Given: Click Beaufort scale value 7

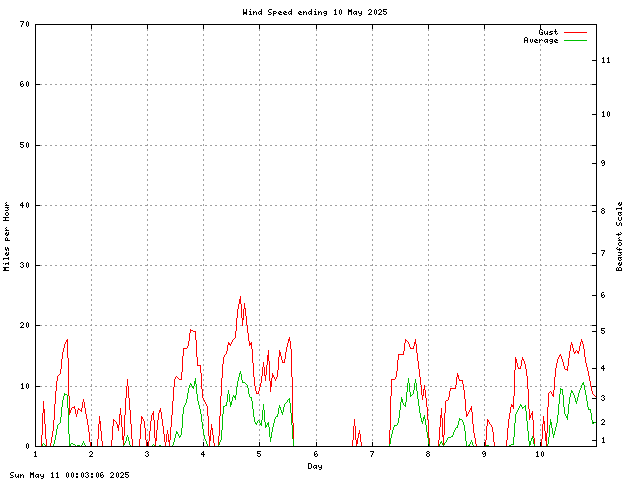Looking at the screenshot, I should click(604, 253).
